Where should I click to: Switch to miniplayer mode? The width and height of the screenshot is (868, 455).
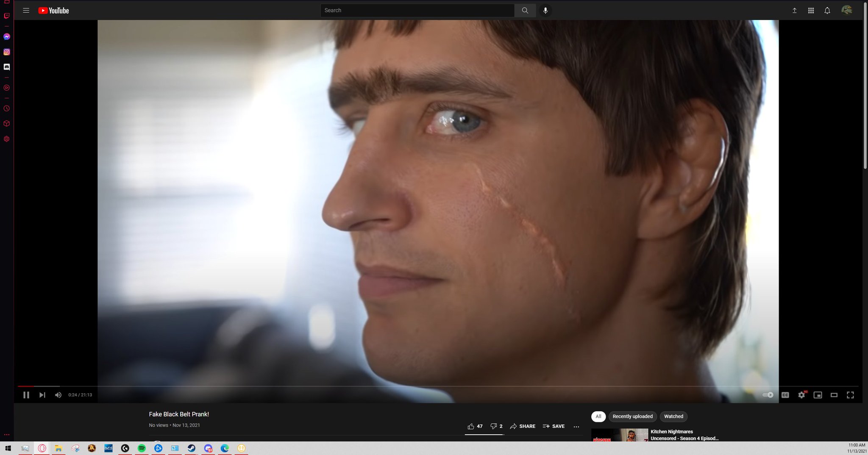click(818, 395)
